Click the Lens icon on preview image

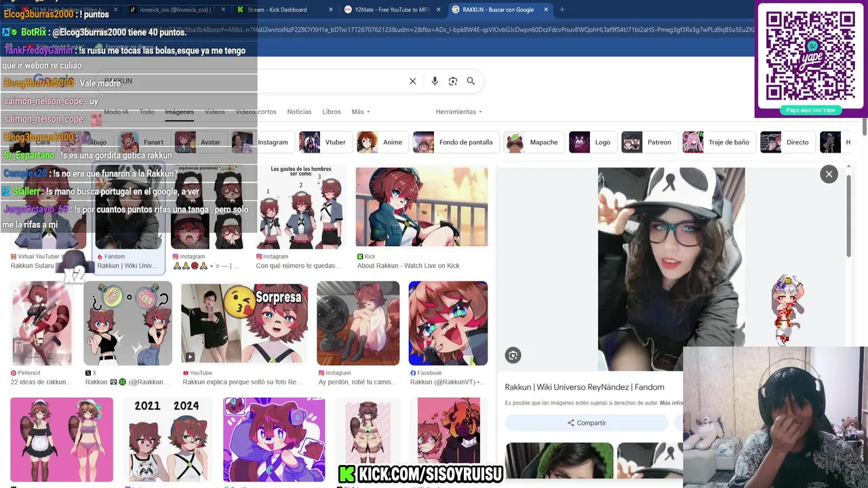(x=513, y=355)
